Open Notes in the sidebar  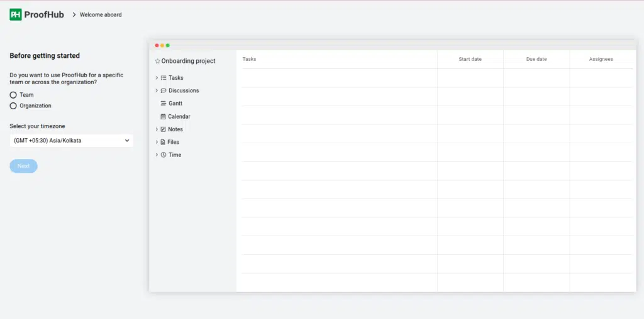175,129
